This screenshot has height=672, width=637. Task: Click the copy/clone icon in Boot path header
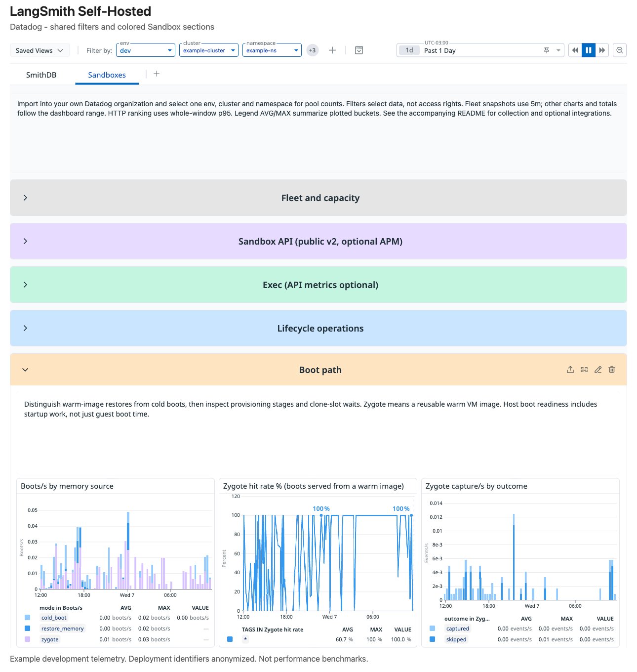point(584,370)
